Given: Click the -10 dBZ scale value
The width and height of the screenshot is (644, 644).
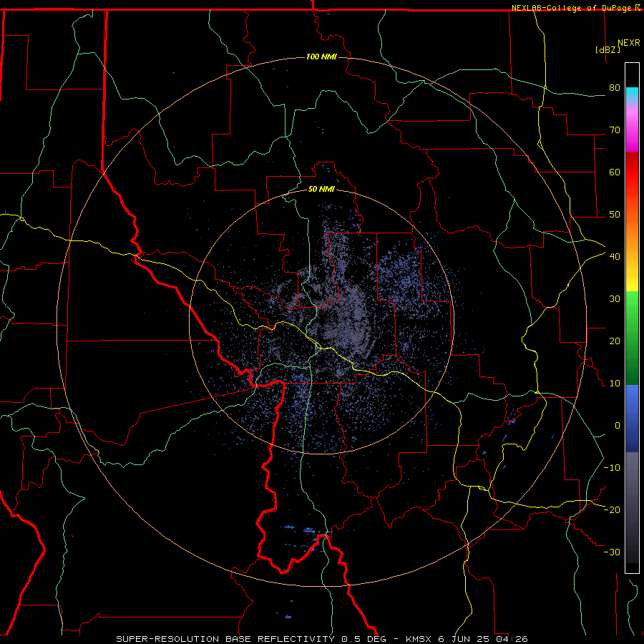Looking at the screenshot, I should 612,468.
